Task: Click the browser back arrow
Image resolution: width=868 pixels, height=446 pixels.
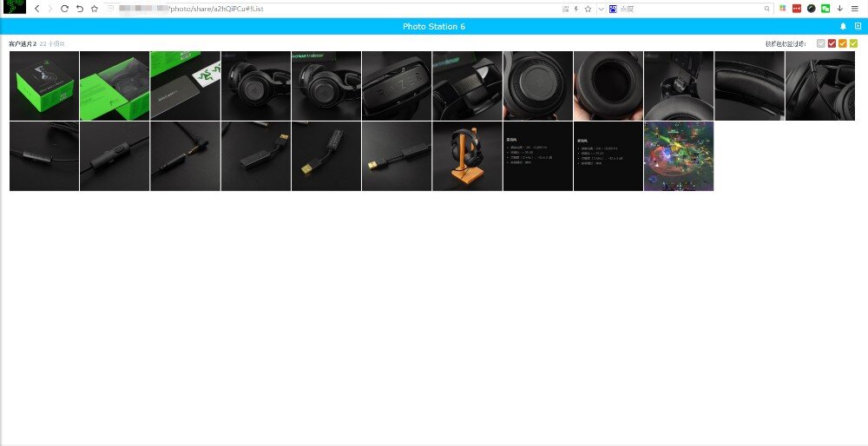Action: point(36,9)
